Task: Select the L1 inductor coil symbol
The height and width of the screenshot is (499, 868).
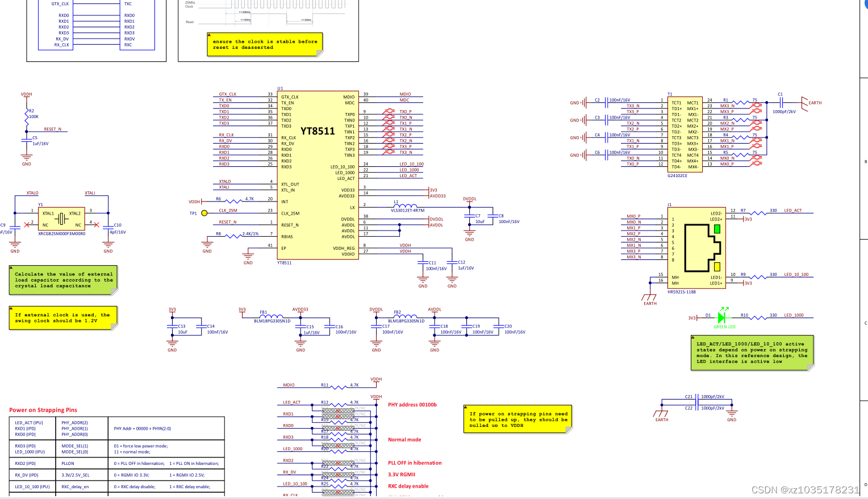Action: click(x=405, y=206)
